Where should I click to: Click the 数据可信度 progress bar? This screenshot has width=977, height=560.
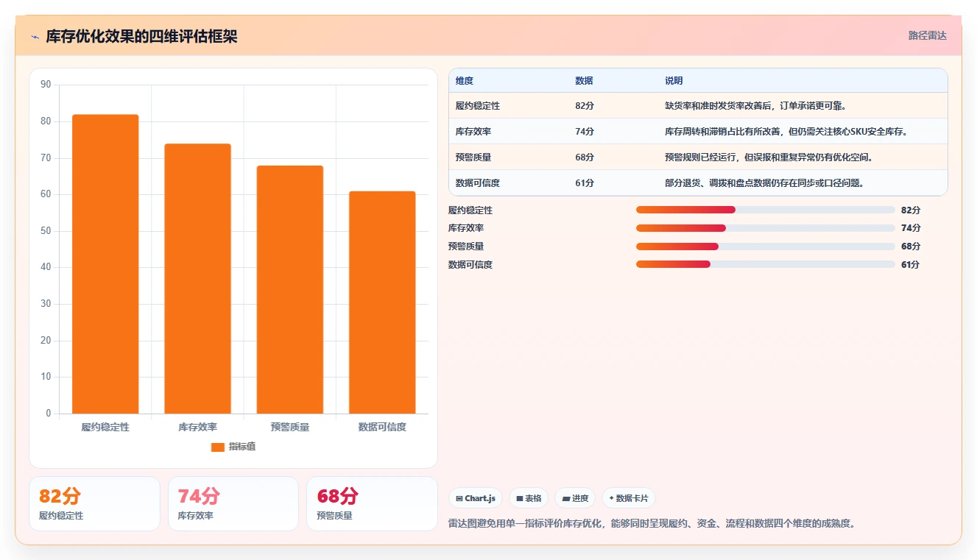(766, 264)
